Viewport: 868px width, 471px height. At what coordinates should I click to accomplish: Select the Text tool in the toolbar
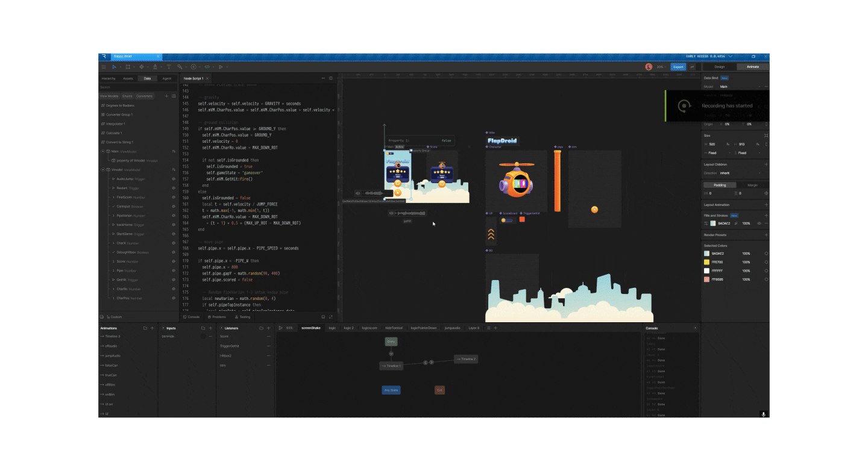click(x=169, y=67)
